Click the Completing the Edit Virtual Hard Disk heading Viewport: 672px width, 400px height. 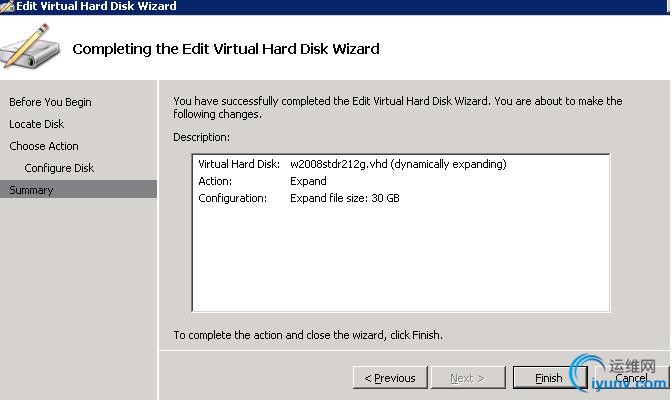226,48
